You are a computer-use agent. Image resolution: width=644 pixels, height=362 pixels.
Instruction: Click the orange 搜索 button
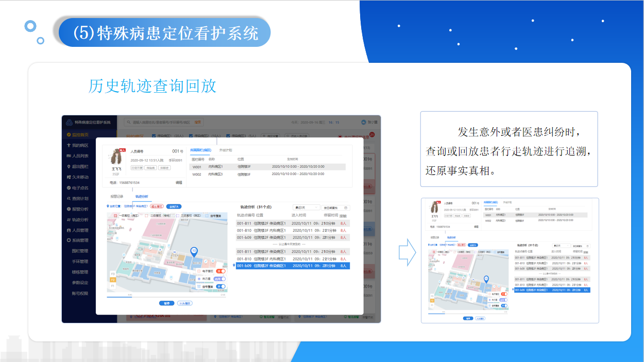198,123
